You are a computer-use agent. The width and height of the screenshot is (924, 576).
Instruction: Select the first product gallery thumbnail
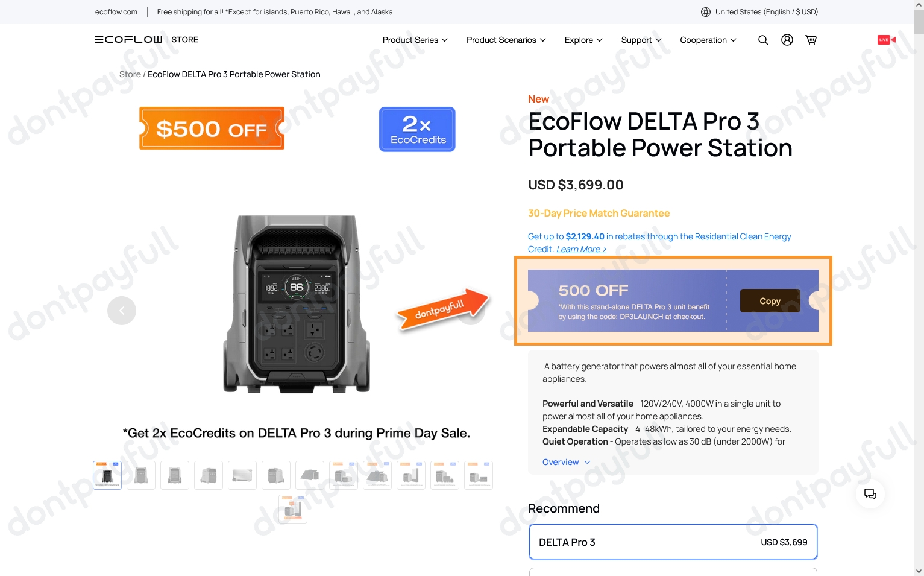[107, 475]
